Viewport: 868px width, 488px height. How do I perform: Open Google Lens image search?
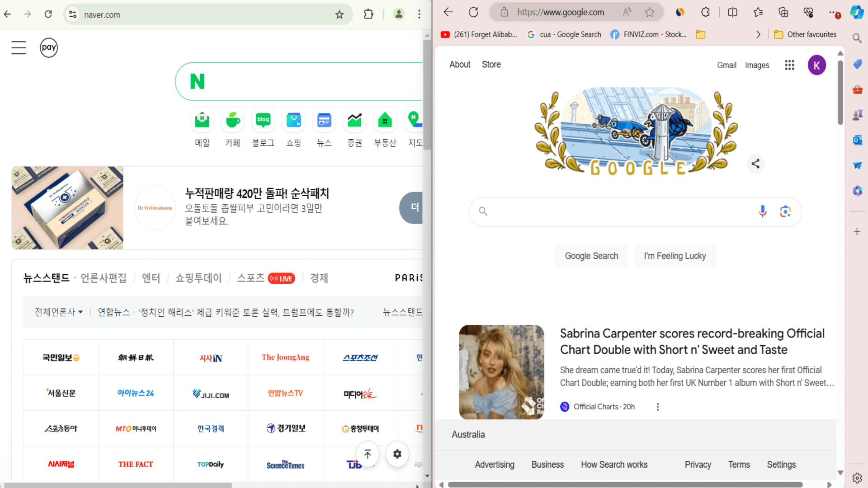(785, 211)
